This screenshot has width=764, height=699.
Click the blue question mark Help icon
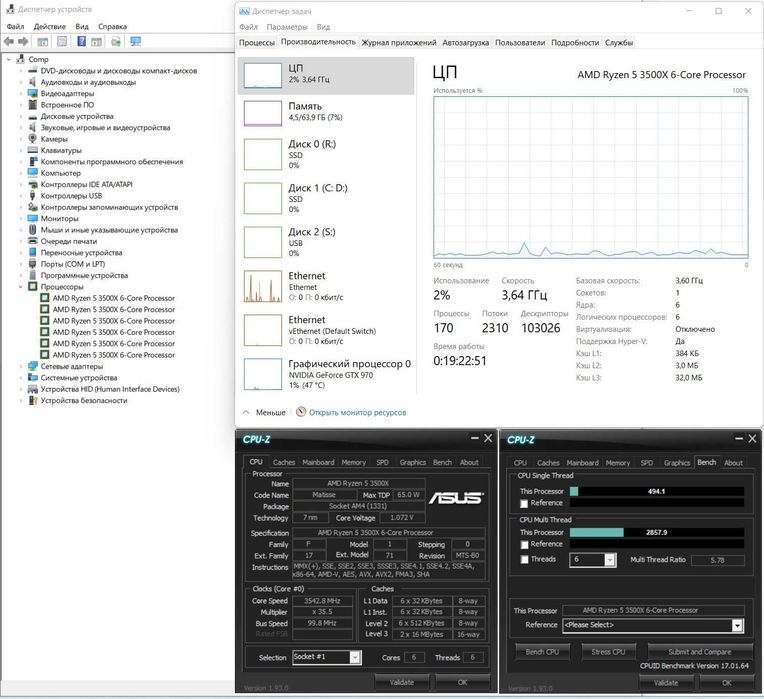pos(81,42)
